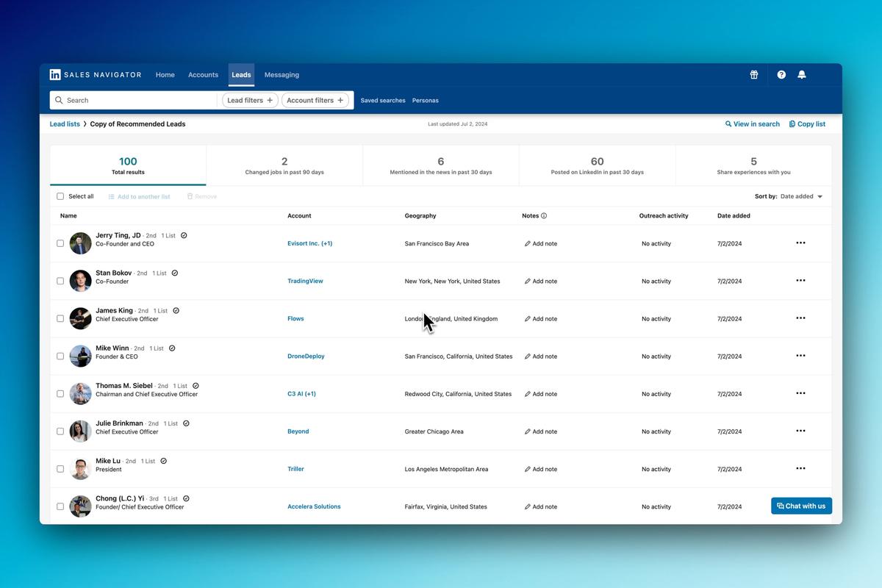Screen dimensions: 882x588
Task: Open James King's lead name
Action: point(114,310)
